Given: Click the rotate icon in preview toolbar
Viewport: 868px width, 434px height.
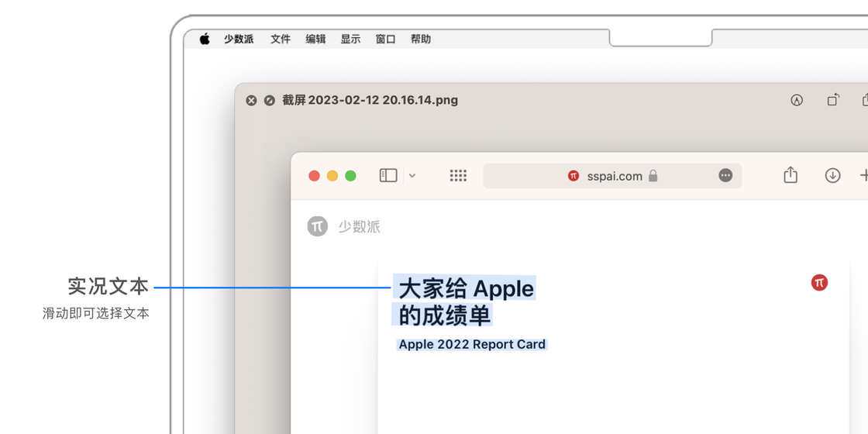Looking at the screenshot, I should point(833,100).
